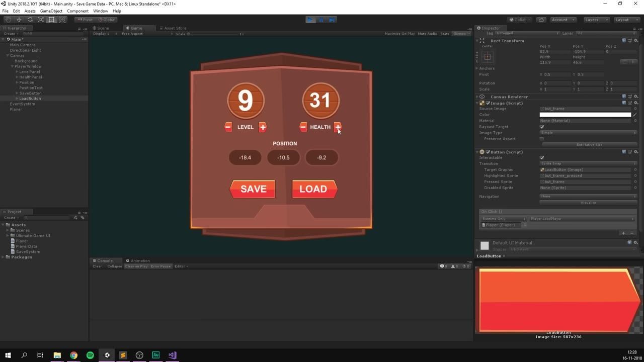This screenshot has height=362, width=644.
Task: Disable the Button (Script) component checkbox
Action: tap(488, 152)
